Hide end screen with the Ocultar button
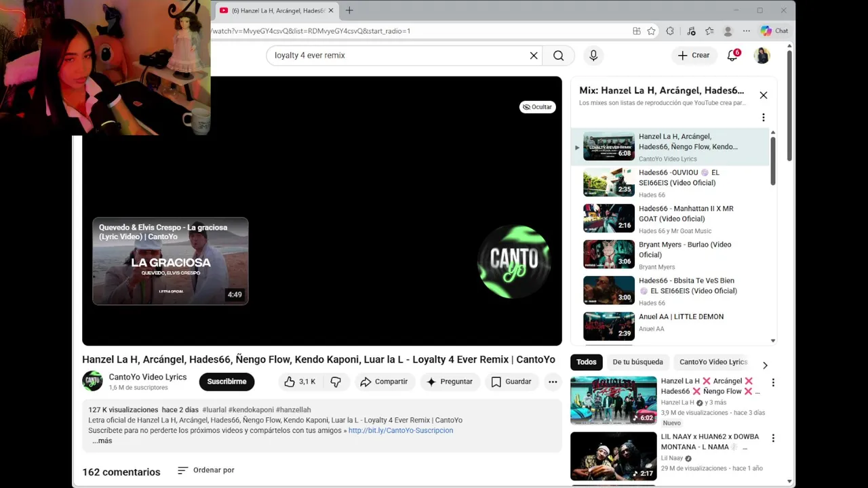868x488 pixels. [x=538, y=107]
